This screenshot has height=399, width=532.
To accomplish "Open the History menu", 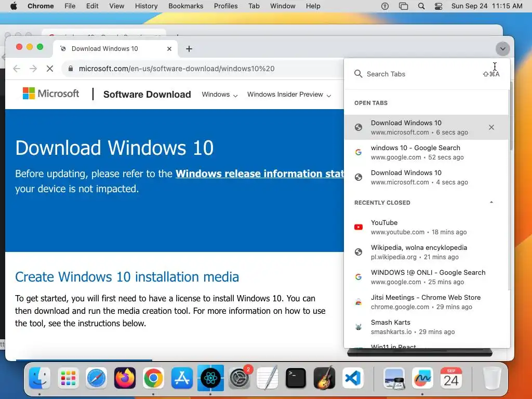I will (146, 6).
